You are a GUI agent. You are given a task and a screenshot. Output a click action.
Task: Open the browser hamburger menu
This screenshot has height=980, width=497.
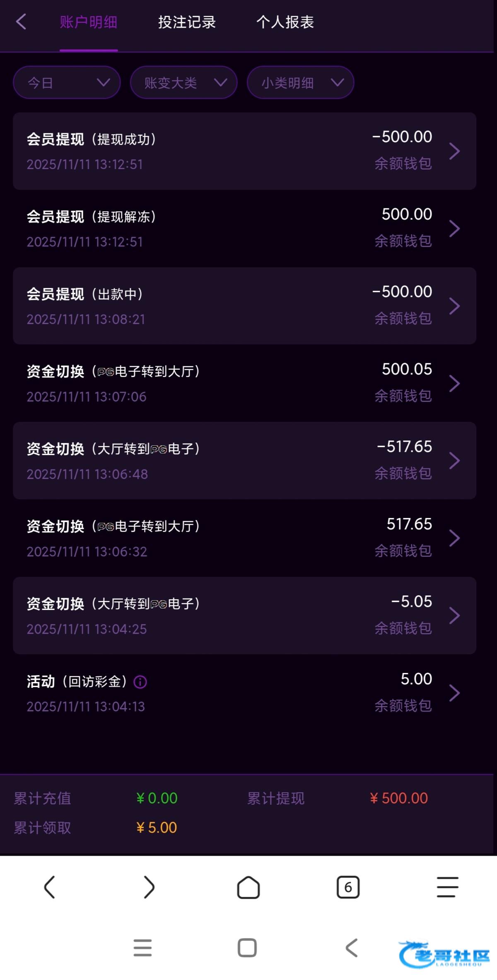point(447,887)
